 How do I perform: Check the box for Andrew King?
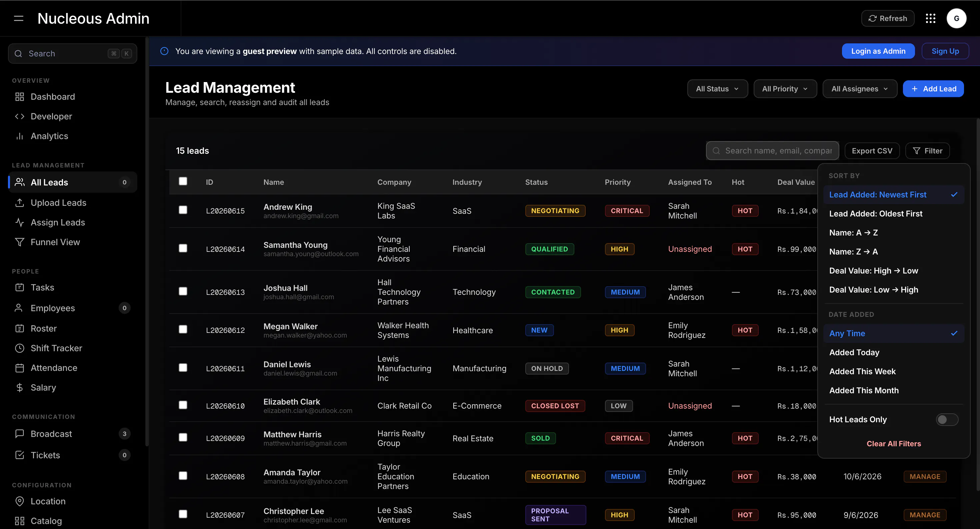183,210
